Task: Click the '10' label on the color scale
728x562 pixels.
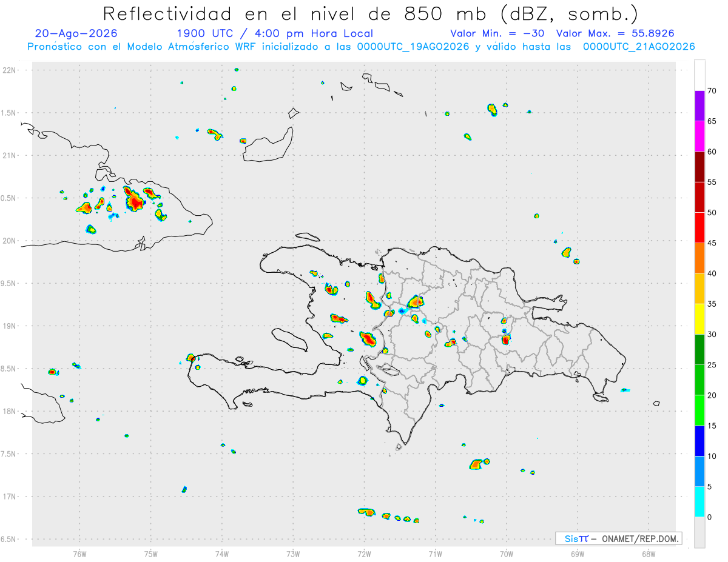Action: coord(711,457)
